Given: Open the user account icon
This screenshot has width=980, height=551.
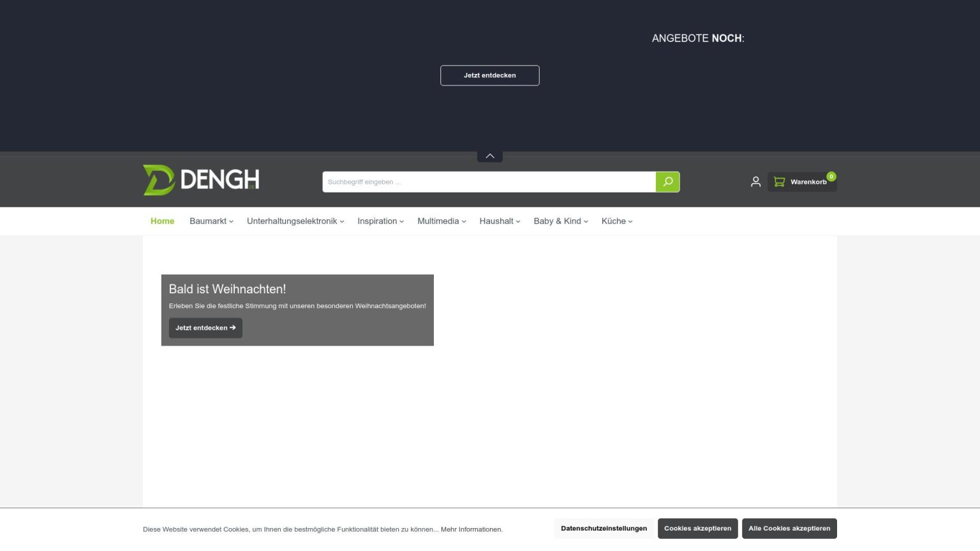Looking at the screenshot, I should click(755, 182).
